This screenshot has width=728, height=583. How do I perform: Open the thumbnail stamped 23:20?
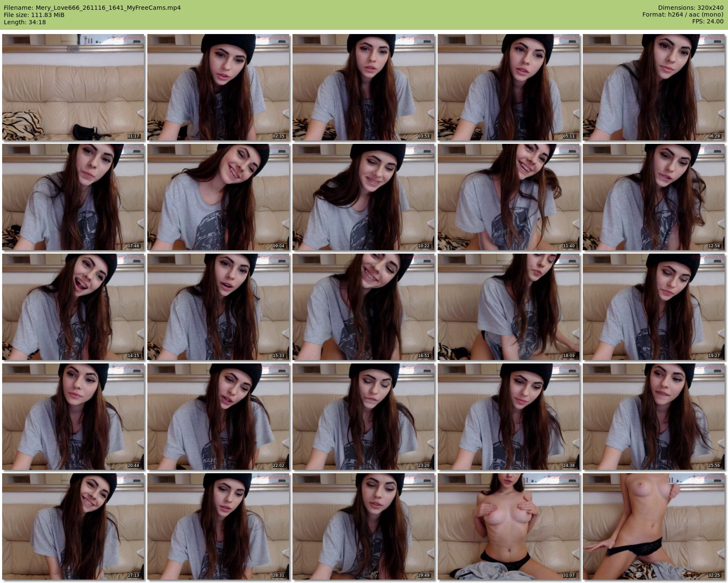click(x=363, y=417)
